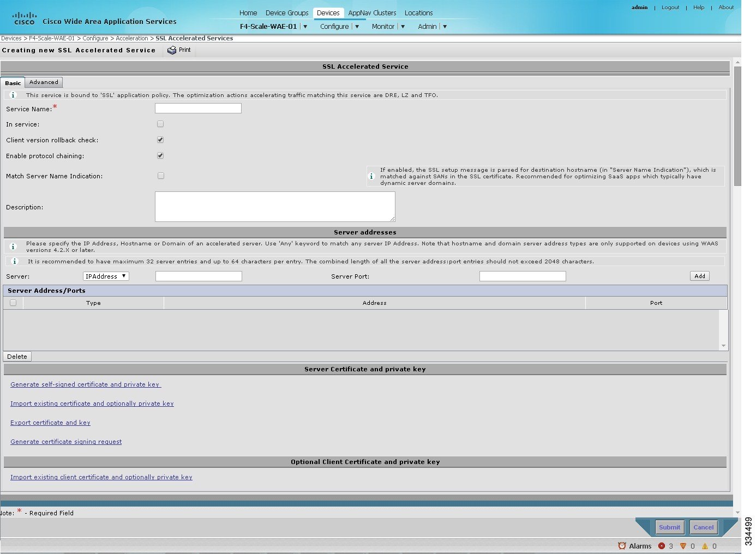Click the info icon beside 32 server entries note
Screen dimensions: 756x554
click(15, 261)
